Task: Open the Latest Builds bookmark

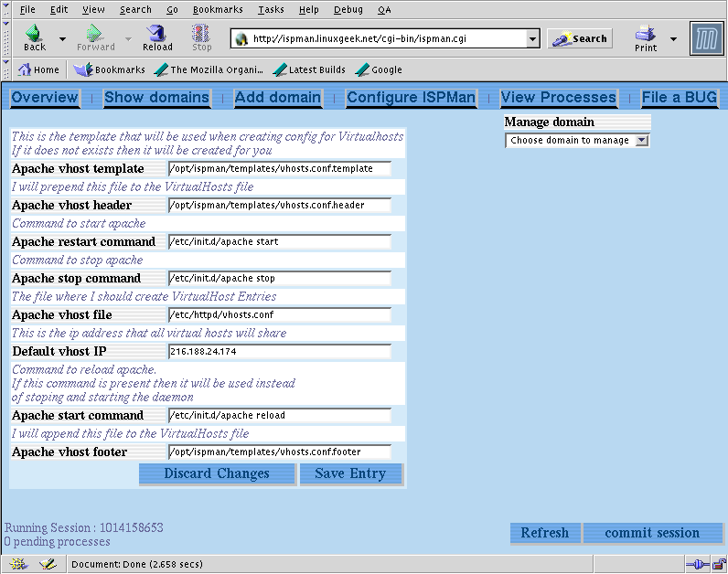Action: pos(309,69)
